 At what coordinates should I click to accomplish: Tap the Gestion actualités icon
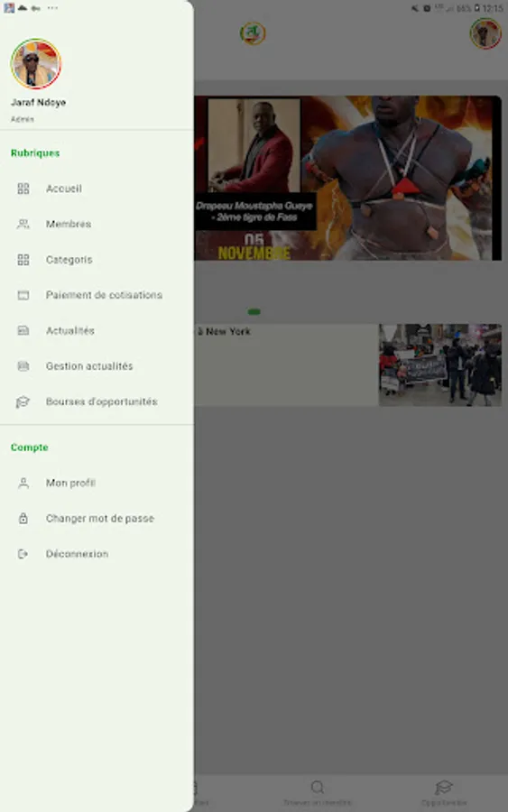point(23,366)
